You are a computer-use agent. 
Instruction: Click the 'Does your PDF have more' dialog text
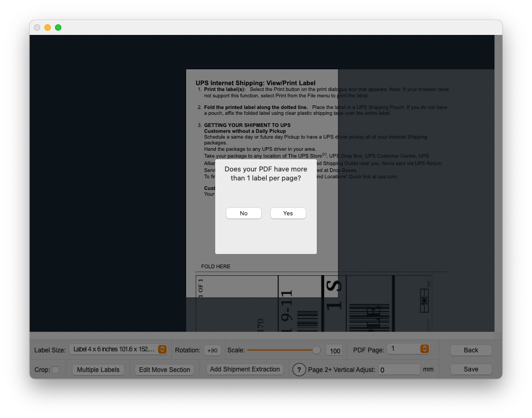click(x=265, y=169)
